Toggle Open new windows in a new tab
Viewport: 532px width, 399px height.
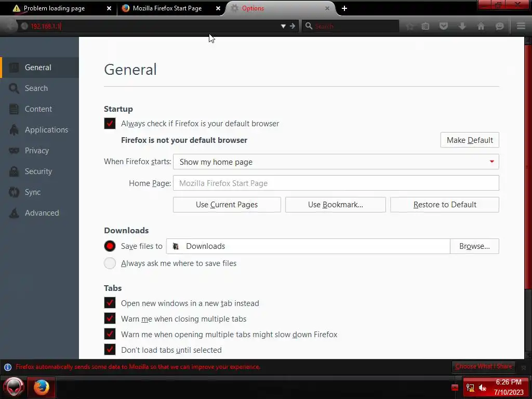(110, 303)
